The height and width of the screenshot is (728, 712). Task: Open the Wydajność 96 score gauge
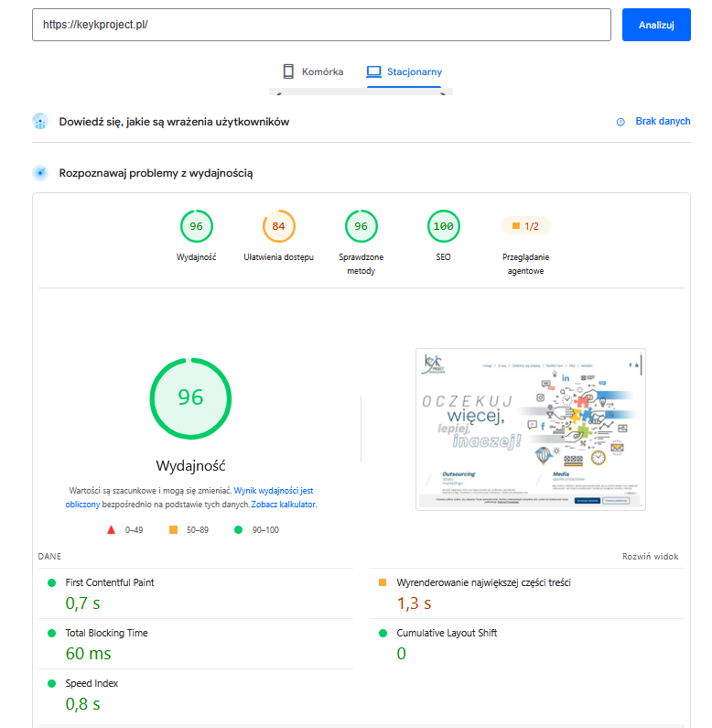tap(197, 226)
